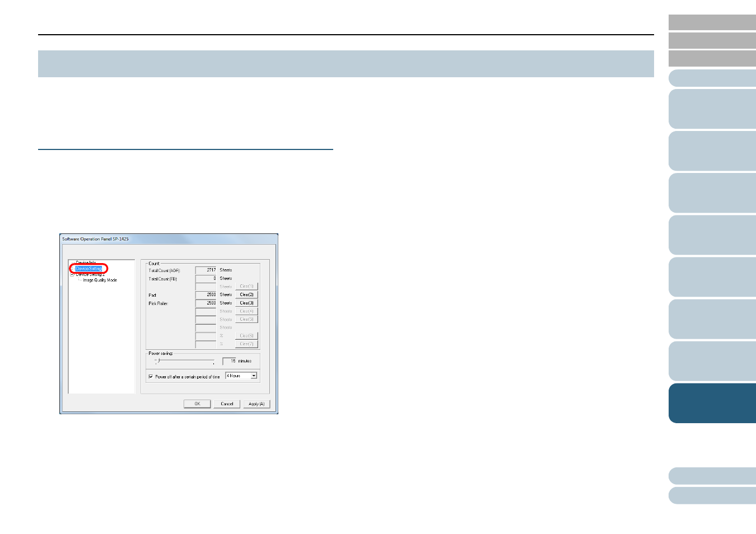Select Device Setting in the tree
This screenshot has height=534, width=756.
coord(89,269)
